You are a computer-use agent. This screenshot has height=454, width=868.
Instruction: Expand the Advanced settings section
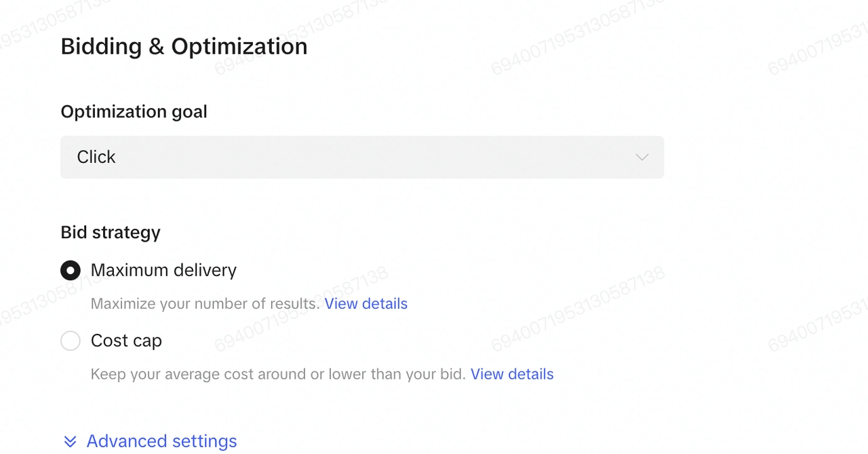(x=161, y=442)
